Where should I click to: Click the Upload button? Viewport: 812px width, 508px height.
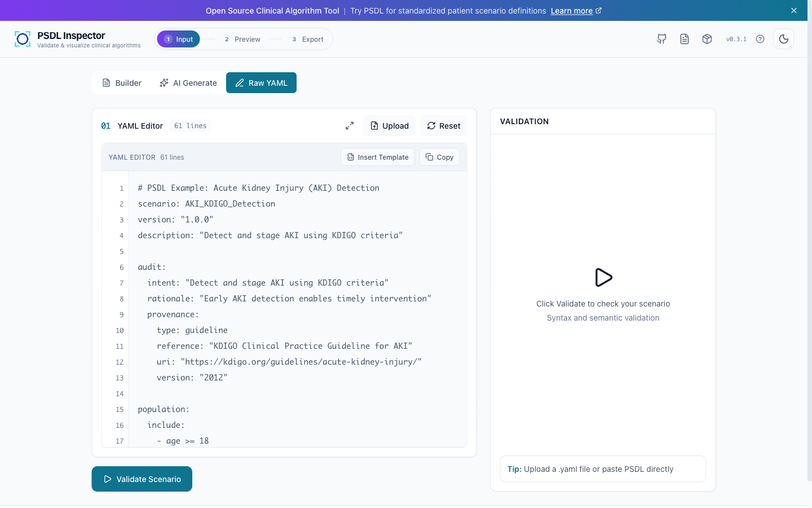click(x=389, y=126)
